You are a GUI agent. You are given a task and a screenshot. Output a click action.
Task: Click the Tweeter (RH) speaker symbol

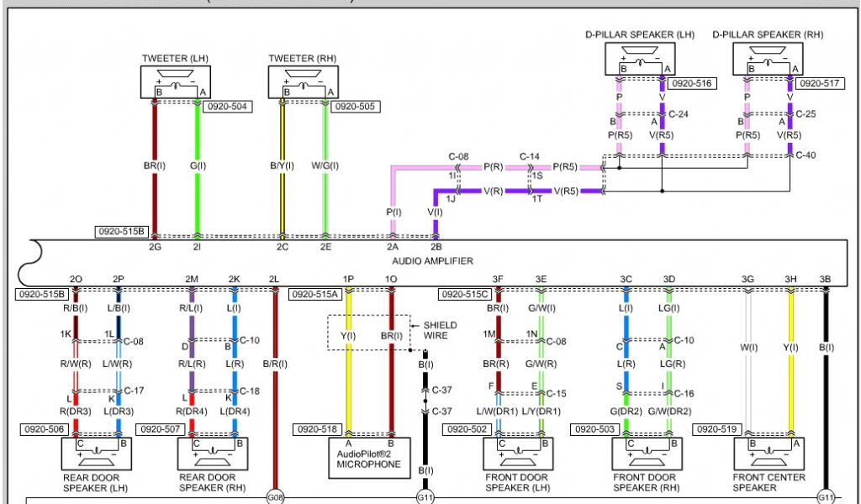click(x=303, y=82)
